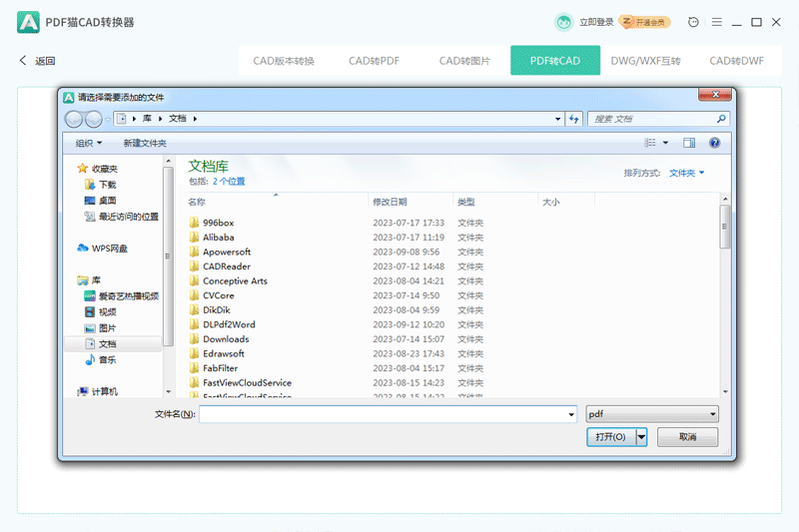This screenshot has width=799, height=532.
Task: Click the user avatar icon beside 立即登录
Action: coord(564,22)
